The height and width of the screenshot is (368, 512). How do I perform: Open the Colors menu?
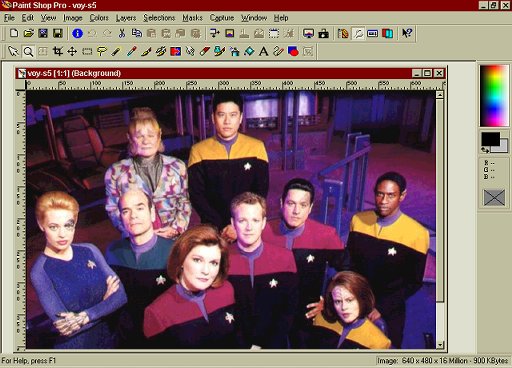coord(99,18)
